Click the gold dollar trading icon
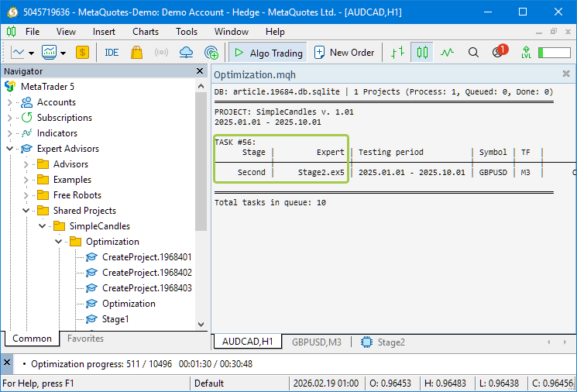577x392 pixels. click(x=82, y=53)
